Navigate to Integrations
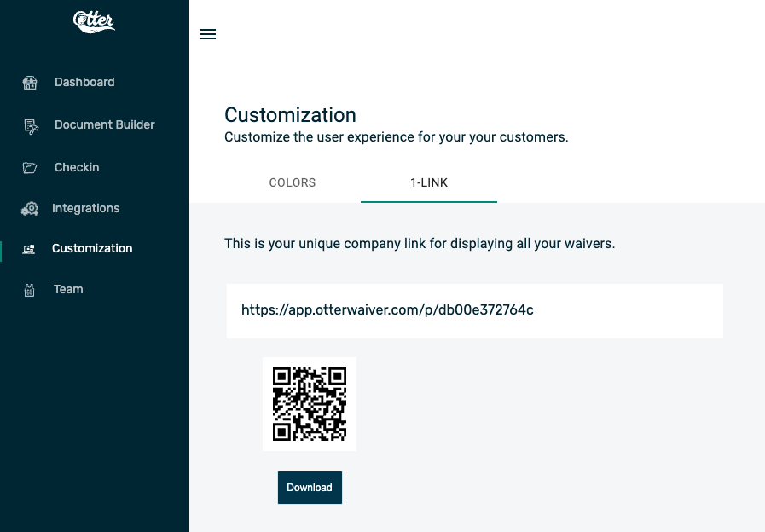765x532 pixels. 86,208
